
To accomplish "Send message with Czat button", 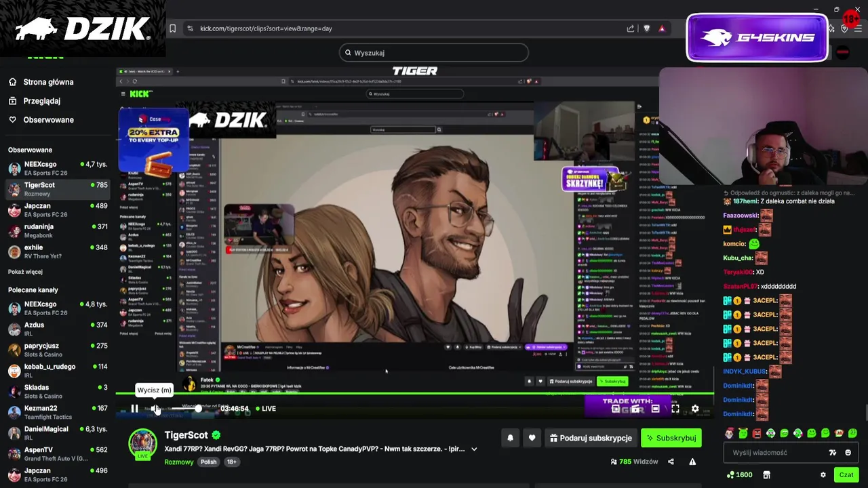I will pyautogui.click(x=846, y=475).
